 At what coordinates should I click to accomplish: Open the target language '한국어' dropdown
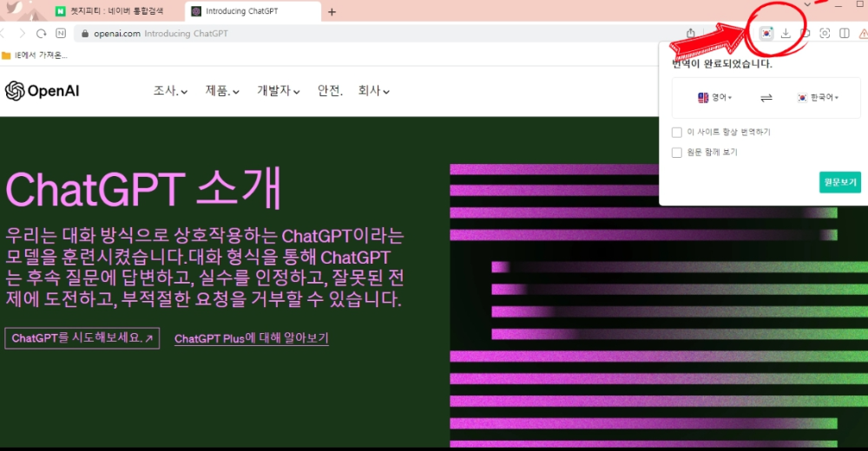[x=818, y=97]
